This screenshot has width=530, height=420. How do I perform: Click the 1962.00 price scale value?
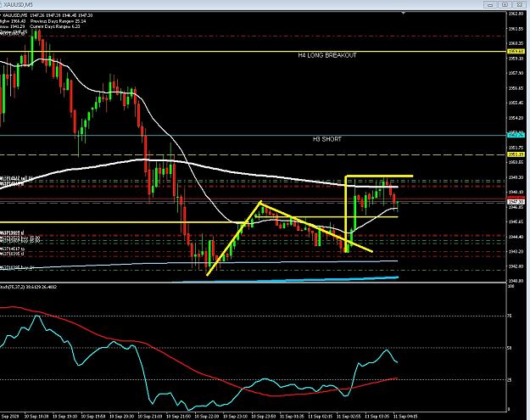(516, 14)
